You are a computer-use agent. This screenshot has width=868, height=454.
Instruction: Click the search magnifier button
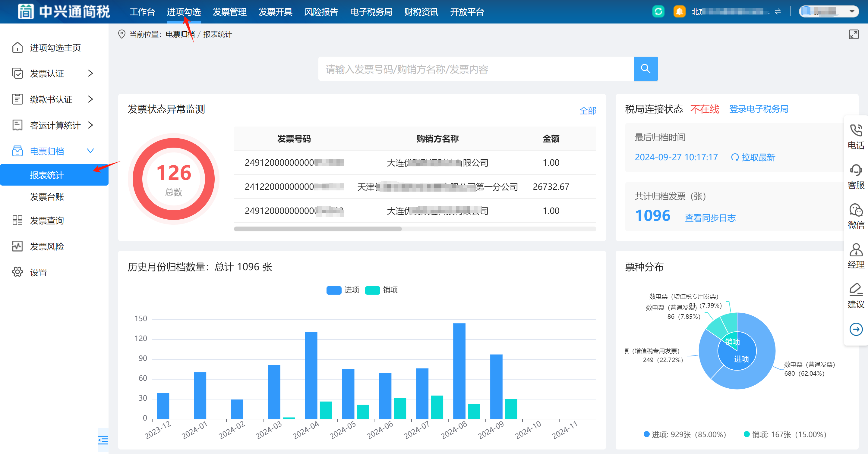[x=645, y=69]
